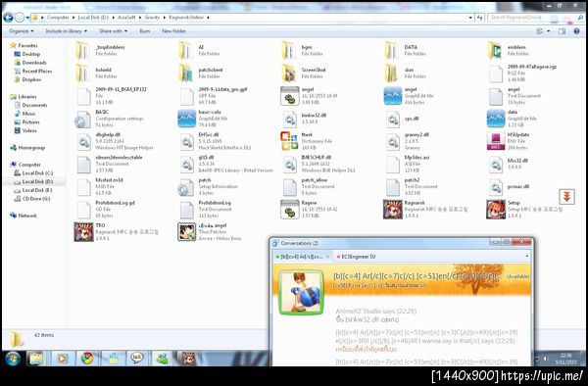Viewport: 588px width, 386px height.
Task: Click the Windows Explorer taskbar icon
Action: (x=36, y=359)
